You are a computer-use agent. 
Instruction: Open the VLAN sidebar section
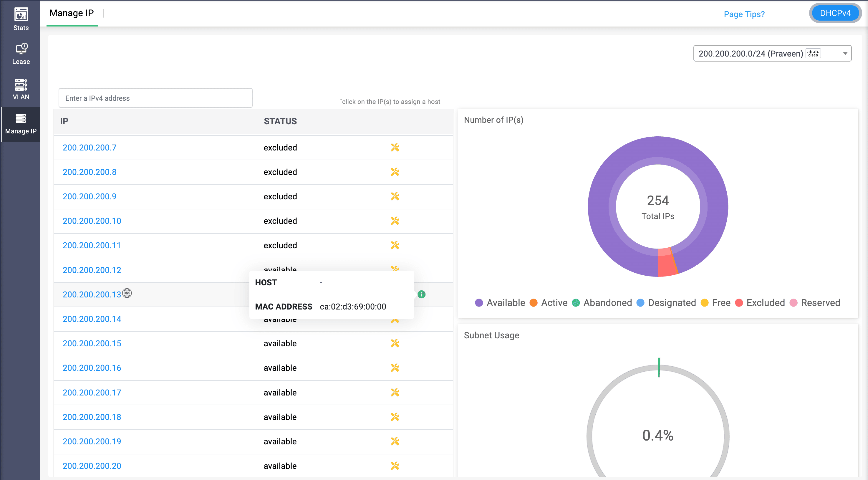21,89
